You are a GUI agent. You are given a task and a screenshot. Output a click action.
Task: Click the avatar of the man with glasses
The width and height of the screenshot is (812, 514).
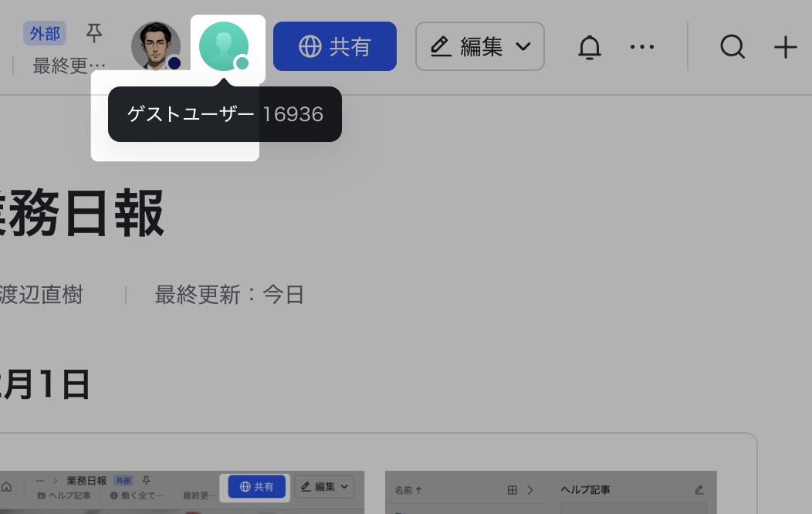click(155, 46)
